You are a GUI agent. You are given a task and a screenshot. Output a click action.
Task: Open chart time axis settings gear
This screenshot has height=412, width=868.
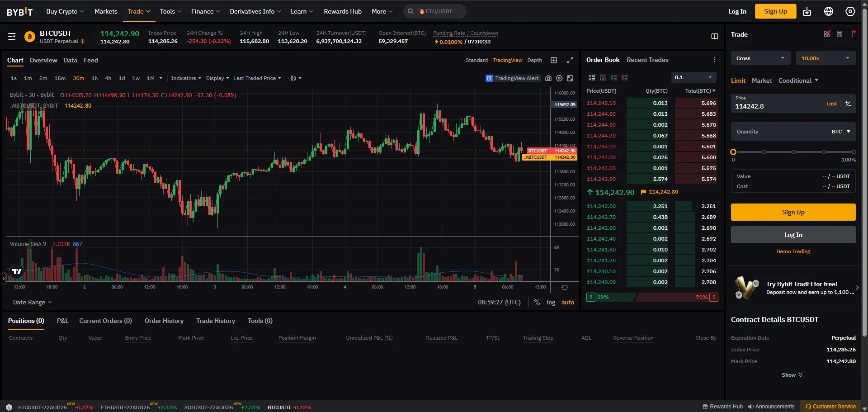[x=565, y=287]
